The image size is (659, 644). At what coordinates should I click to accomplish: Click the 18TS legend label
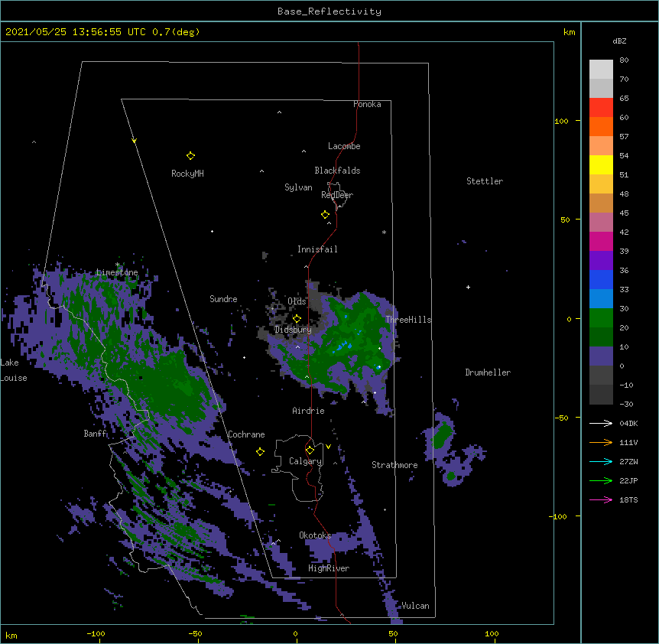point(628,499)
